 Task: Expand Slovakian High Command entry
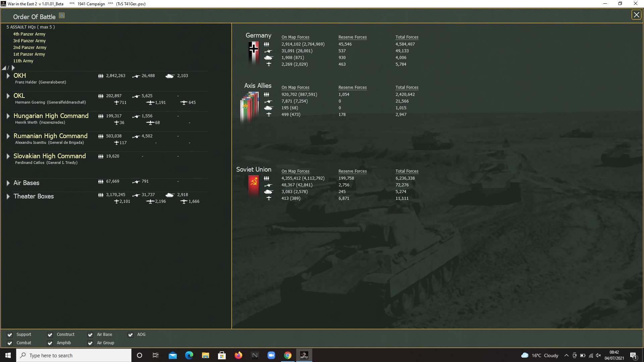(x=8, y=156)
